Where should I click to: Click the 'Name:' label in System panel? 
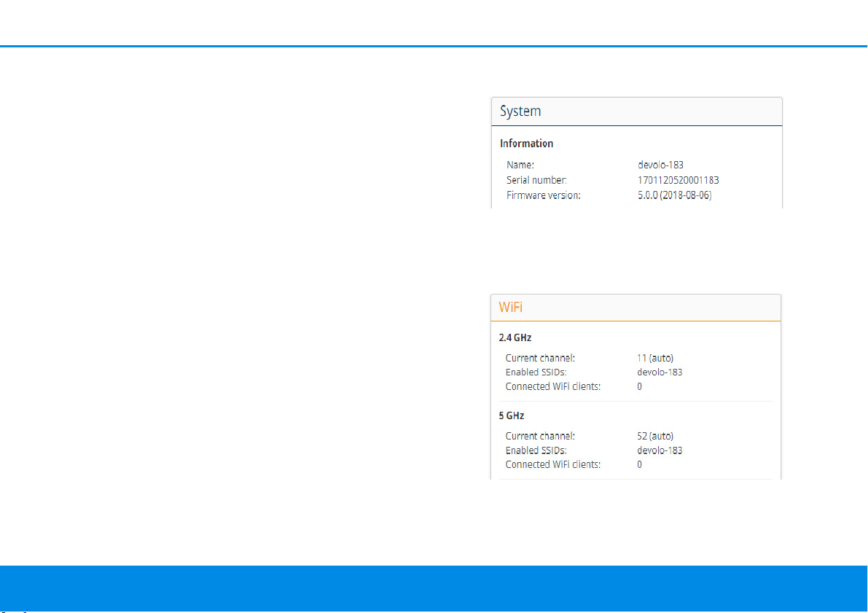click(520, 165)
